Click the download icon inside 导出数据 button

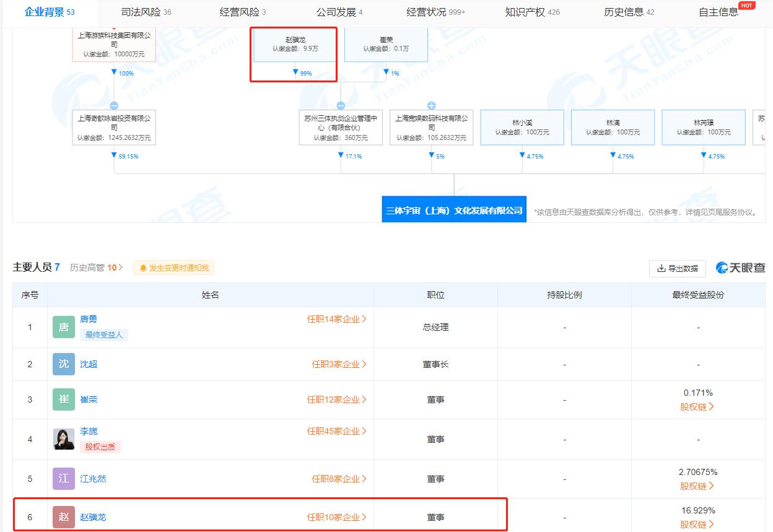coord(662,268)
